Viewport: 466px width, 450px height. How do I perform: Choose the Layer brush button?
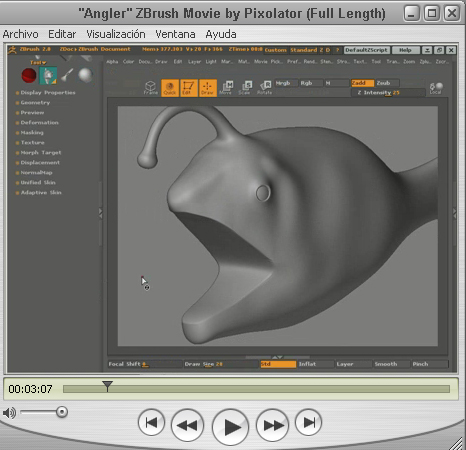pyautogui.click(x=353, y=364)
